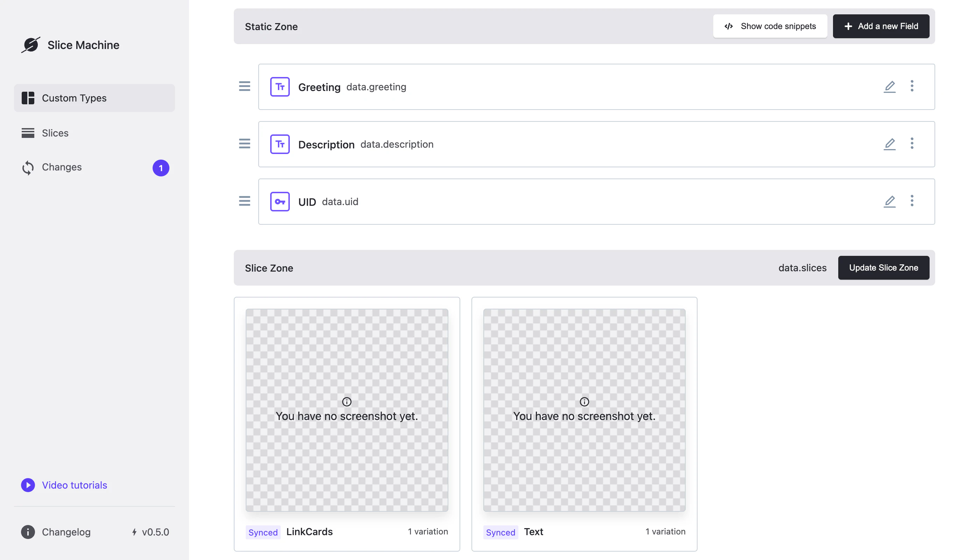Click the LinkCards slice thumbnail

click(346, 410)
